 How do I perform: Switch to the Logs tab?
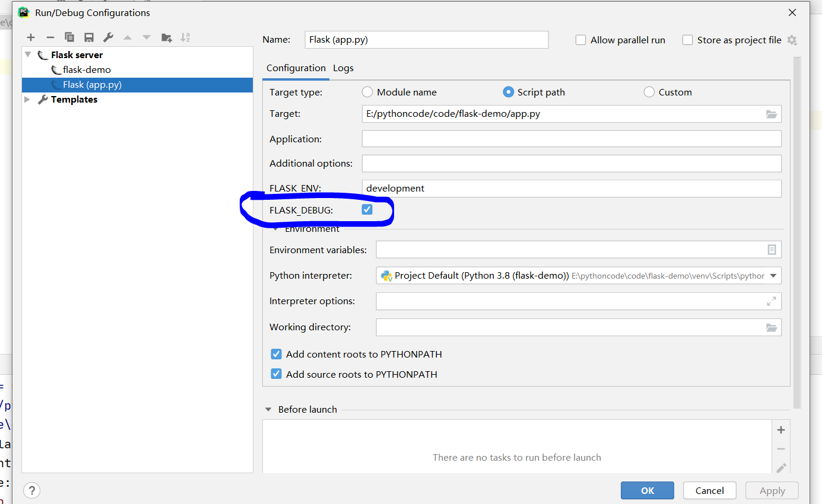(343, 68)
